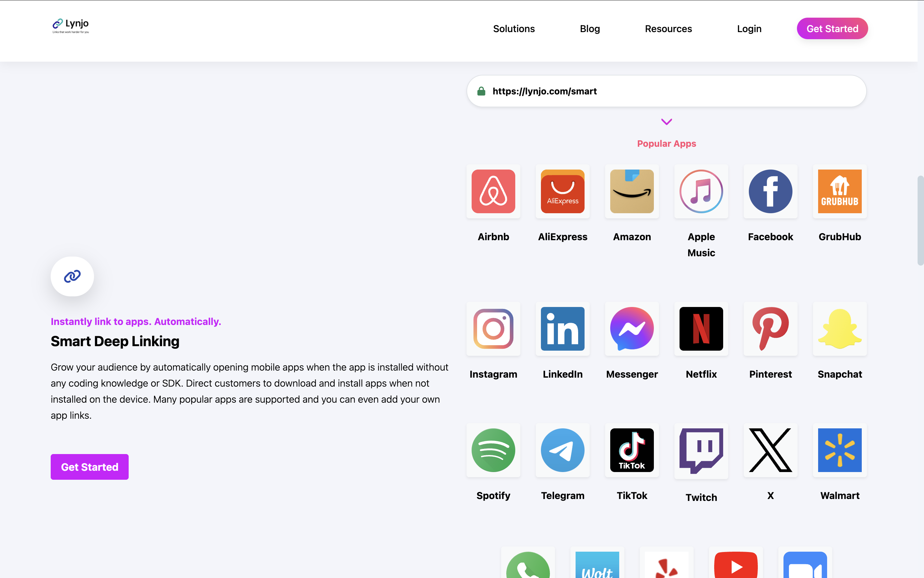
Task: Open the Blog page
Action: pos(590,29)
